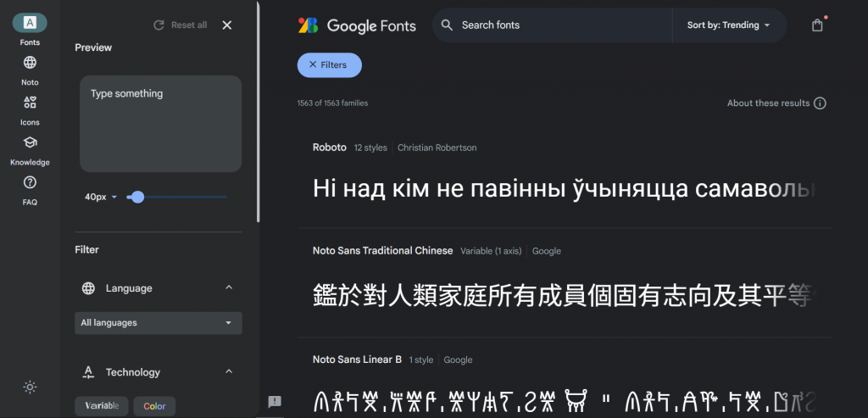Click the Type something preview box

click(160, 124)
